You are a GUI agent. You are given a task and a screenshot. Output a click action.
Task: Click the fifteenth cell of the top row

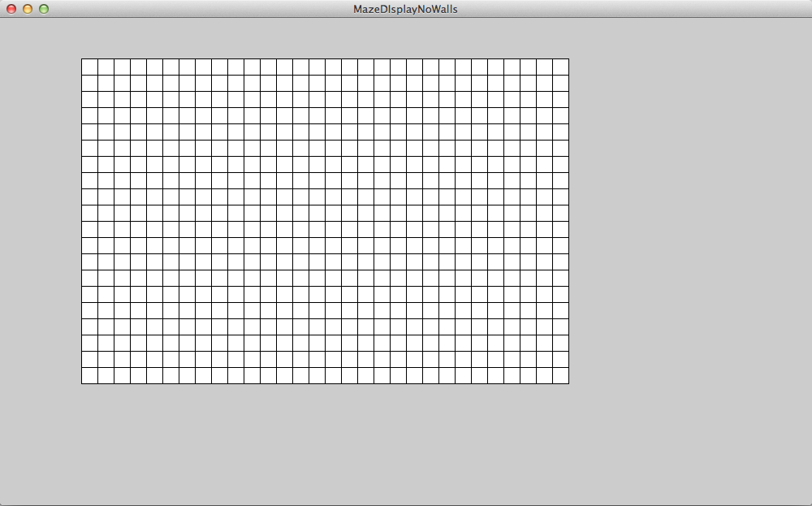[x=317, y=67]
